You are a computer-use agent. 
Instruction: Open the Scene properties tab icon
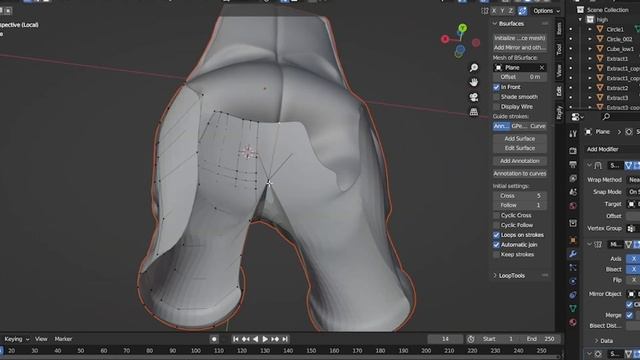click(573, 192)
